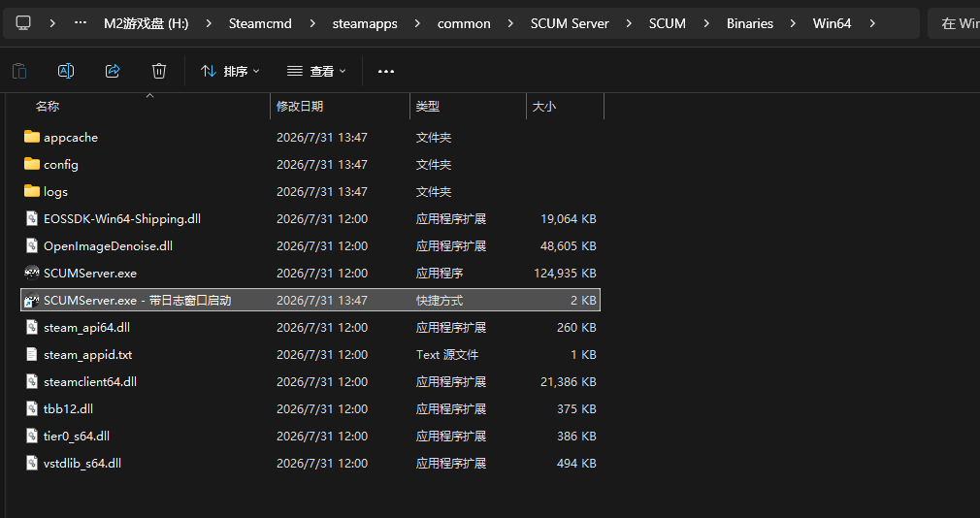The image size is (980, 518).
Task: Go to M2游戏盘 (H:) breadcrumb
Action: [x=147, y=23]
